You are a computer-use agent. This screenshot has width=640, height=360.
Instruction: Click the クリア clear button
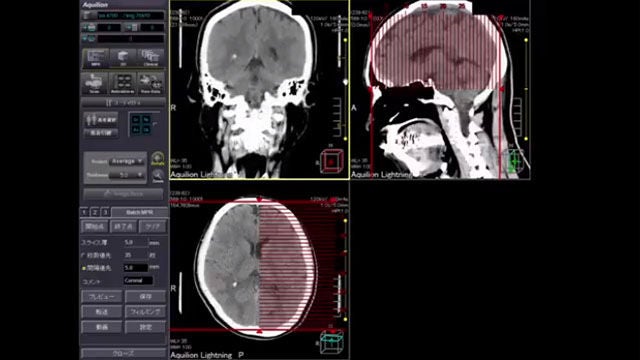152,227
